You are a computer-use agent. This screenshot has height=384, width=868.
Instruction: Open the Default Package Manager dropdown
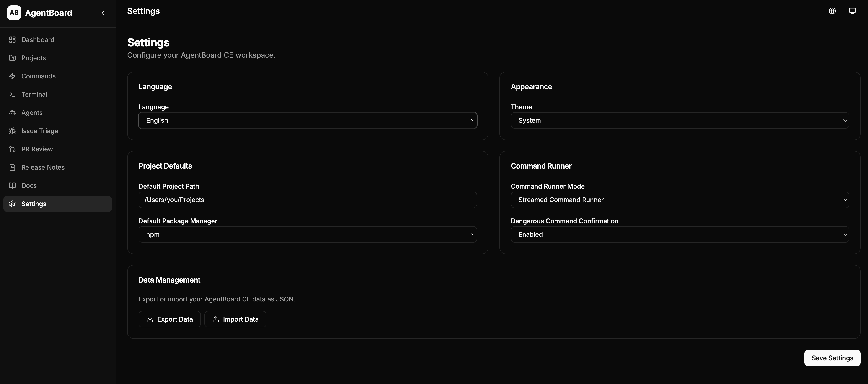click(x=308, y=234)
